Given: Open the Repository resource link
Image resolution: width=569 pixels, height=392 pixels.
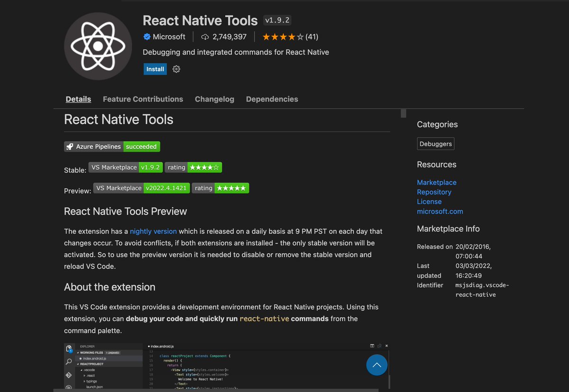Looking at the screenshot, I should (x=434, y=192).
